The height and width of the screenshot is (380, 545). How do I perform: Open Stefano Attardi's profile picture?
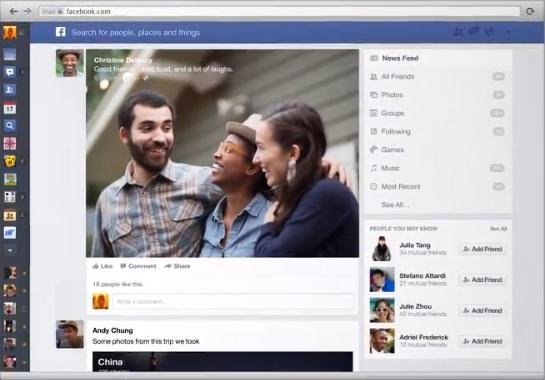[382, 280]
